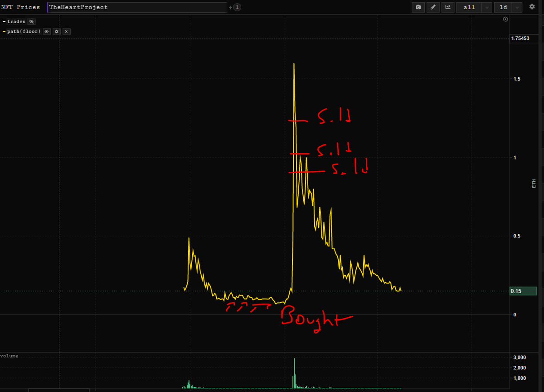
Task: Add another collection with plus button
Action: tap(230, 7)
